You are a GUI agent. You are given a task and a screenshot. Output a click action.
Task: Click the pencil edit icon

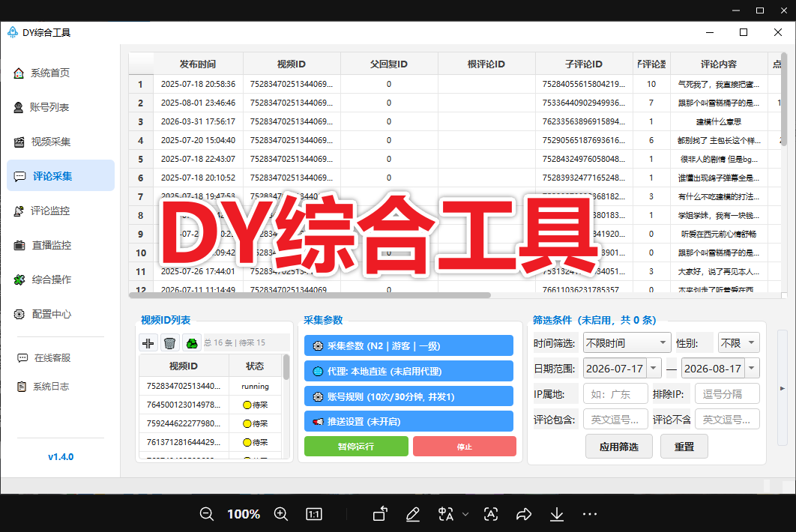pos(413,514)
